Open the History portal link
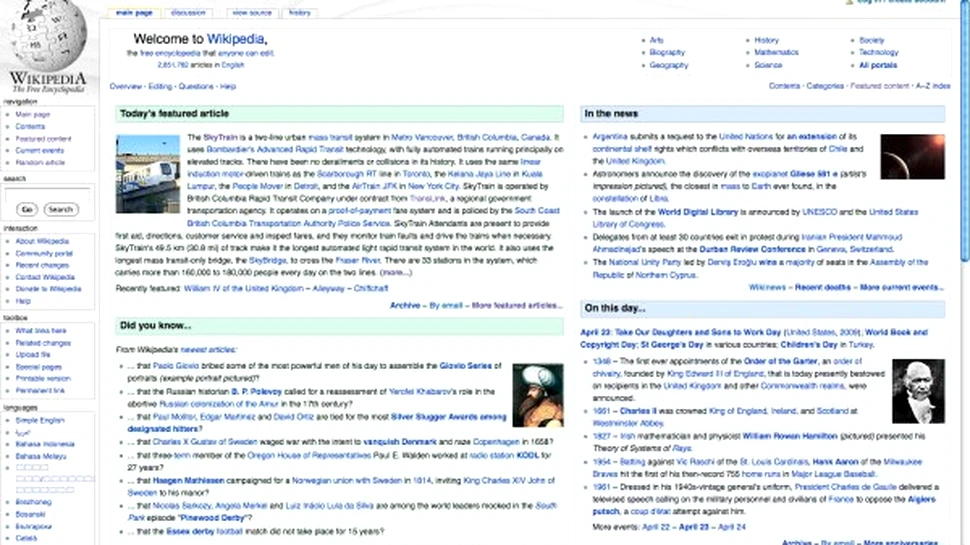This screenshot has height=545, width=970. [766, 40]
